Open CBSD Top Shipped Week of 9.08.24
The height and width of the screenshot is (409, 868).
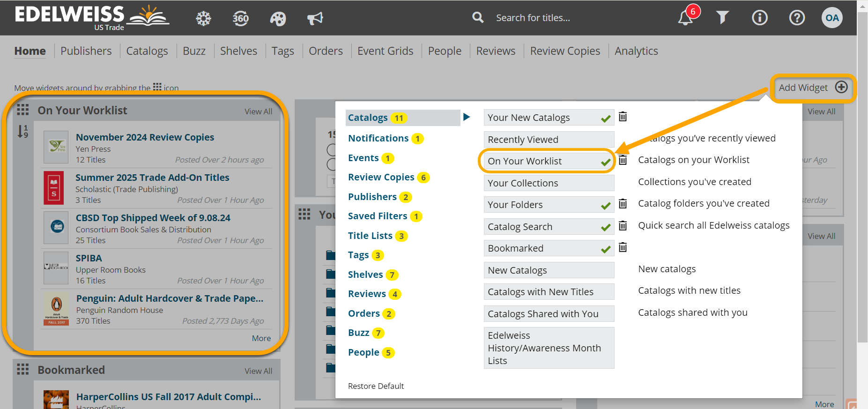[x=153, y=218]
